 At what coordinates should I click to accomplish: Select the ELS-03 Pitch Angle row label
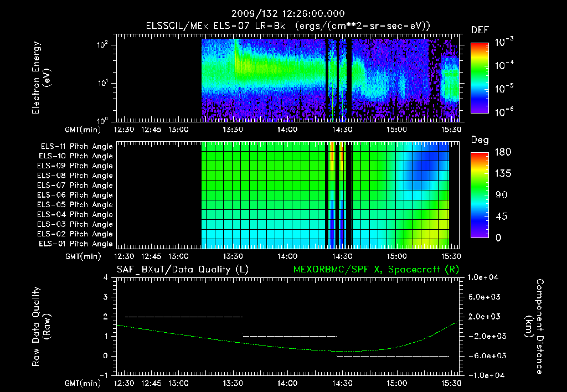click(x=75, y=225)
